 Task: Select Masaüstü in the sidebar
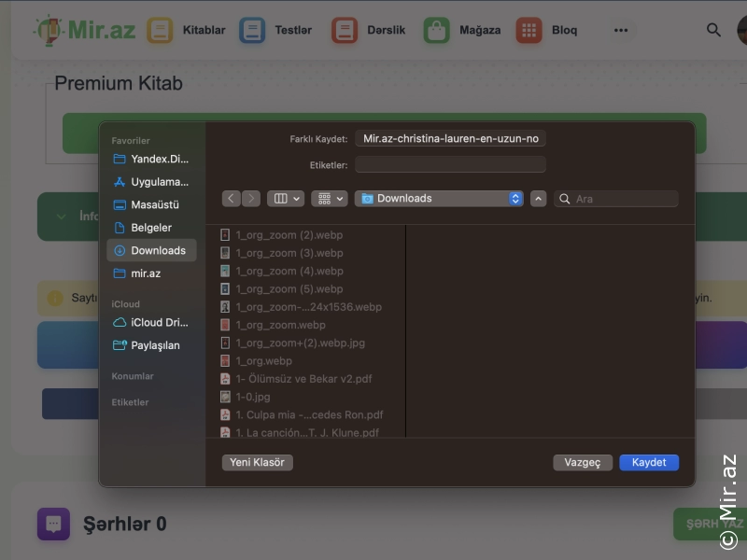tap(154, 204)
